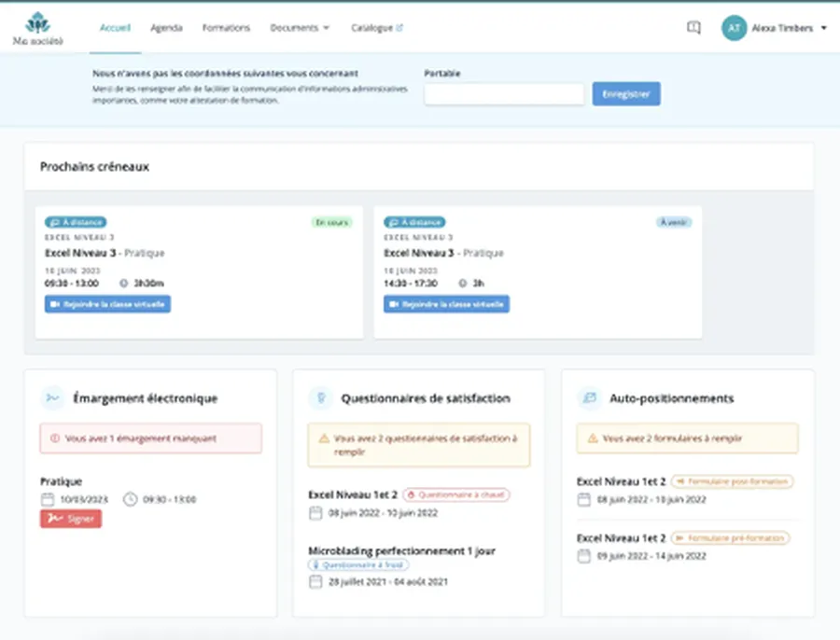Click the Prochains créneaux heading
This screenshot has width=840, height=640.
coord(94,167)
